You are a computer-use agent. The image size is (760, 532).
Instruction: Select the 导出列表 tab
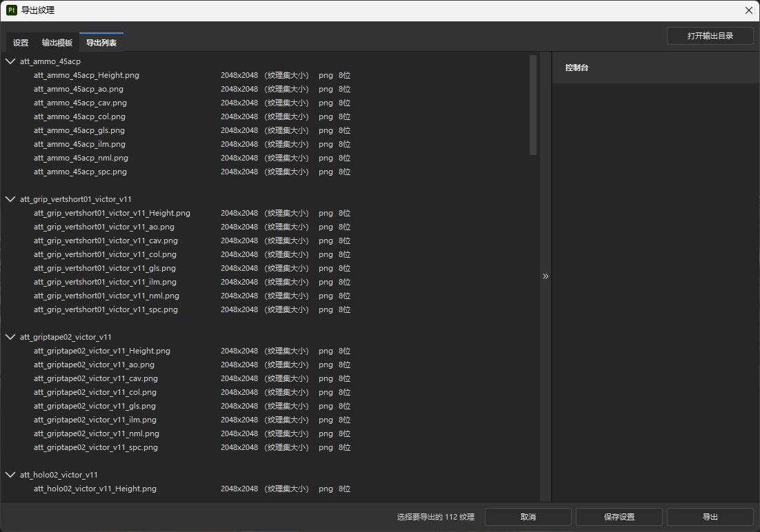[101, 43]
